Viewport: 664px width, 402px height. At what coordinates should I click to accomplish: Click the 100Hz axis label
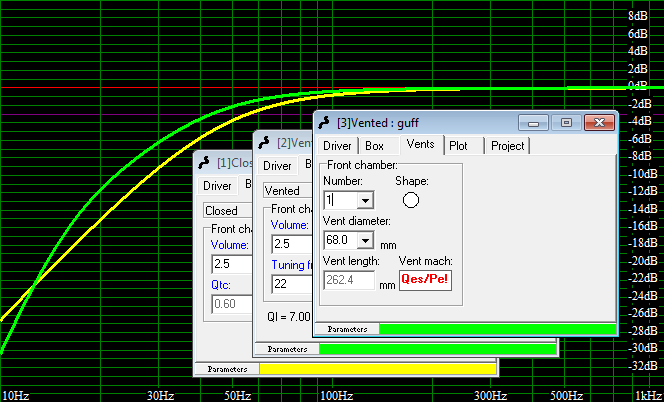336,396
